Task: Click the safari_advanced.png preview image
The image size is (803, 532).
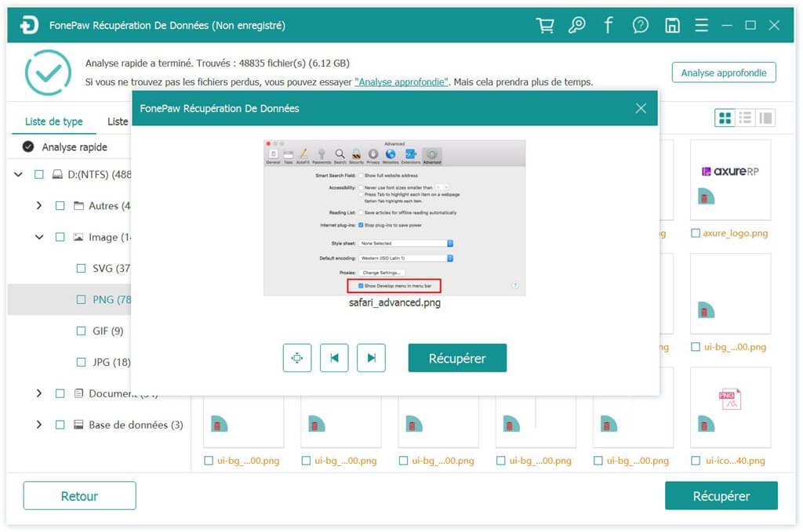Action: point(394,217)
